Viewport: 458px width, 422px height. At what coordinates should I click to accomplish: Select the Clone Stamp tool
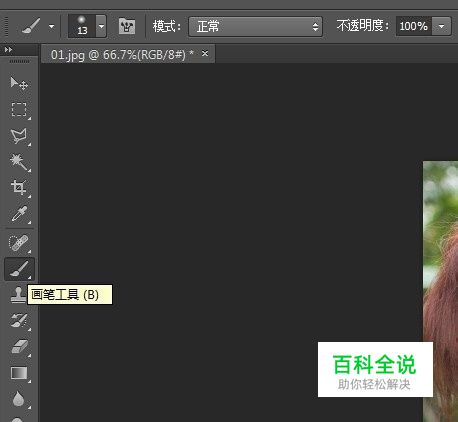[x=18, y=295]
